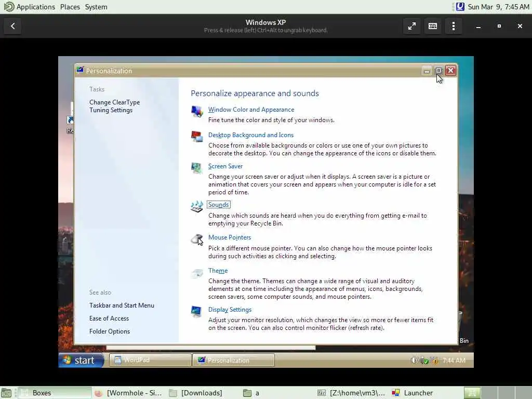Screen dimensions: 532x399
Task: Switch to Launcher window in bottom panel
Action: tap(426, 393)
